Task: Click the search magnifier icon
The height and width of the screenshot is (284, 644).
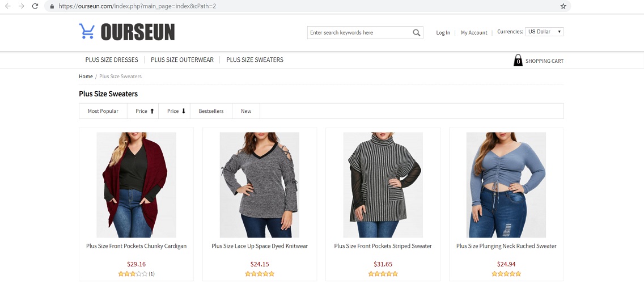Action: click(417, 33)
